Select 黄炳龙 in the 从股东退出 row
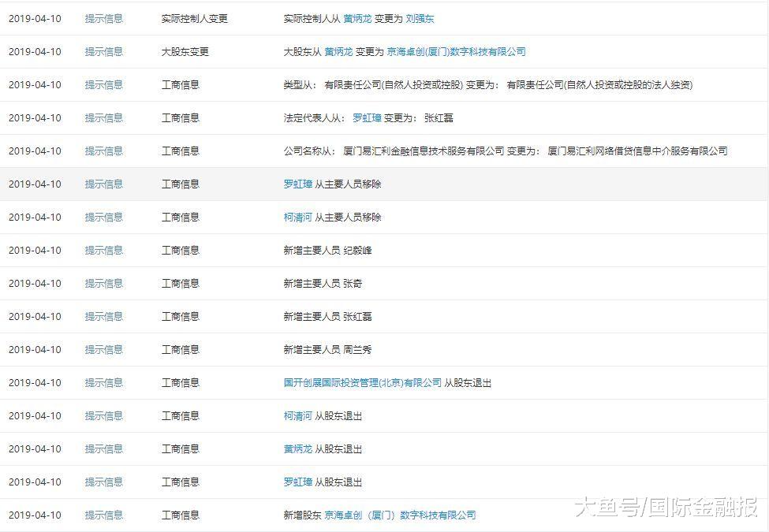 click(298, 448)
